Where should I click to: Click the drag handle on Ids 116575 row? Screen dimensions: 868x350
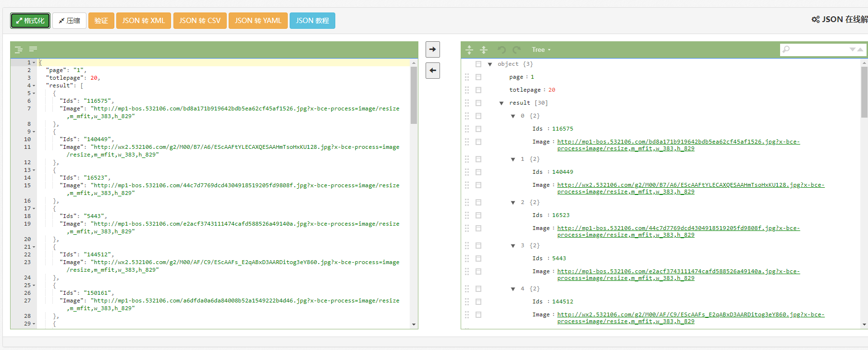click(467, 129)
